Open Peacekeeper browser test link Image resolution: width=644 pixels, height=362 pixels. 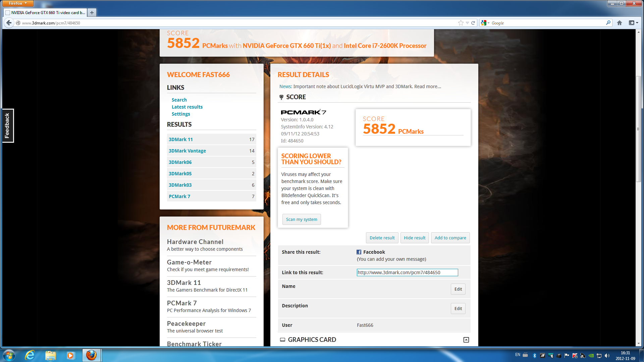click(186, 323)
